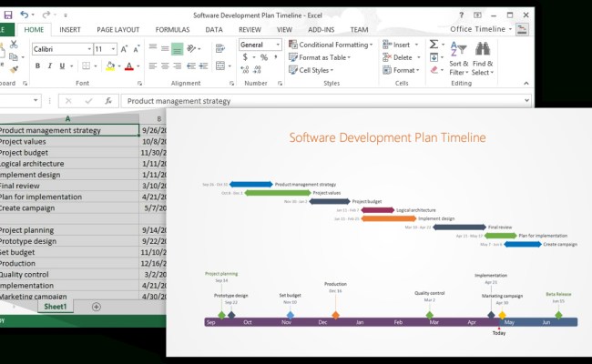The image size is (592, 364).
Task: Click the Today marker on timeline
Action: [499, 333]
